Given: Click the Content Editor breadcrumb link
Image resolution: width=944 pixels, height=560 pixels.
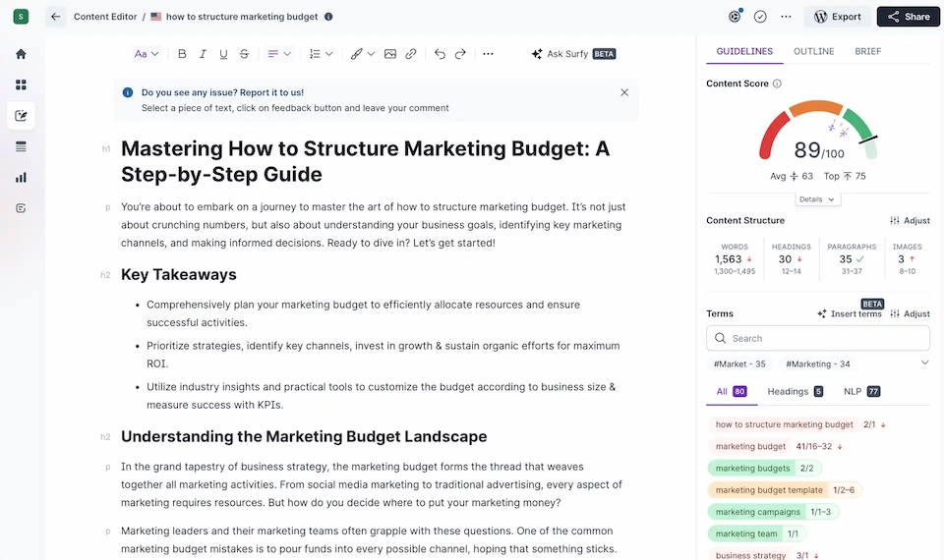Looking at the screenshot, I should [x=105, y=17].
